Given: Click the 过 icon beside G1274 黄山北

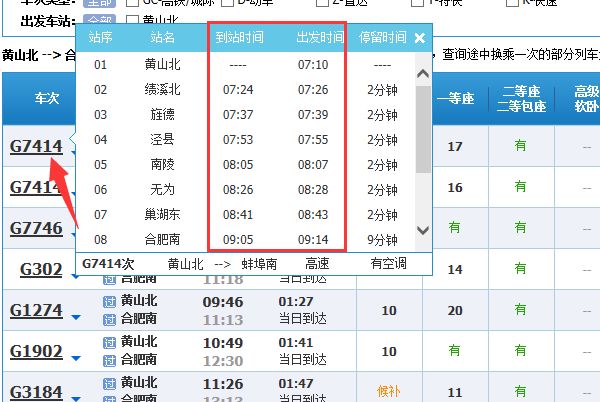Looking at the screenshot, I should [x=109, y=302].
